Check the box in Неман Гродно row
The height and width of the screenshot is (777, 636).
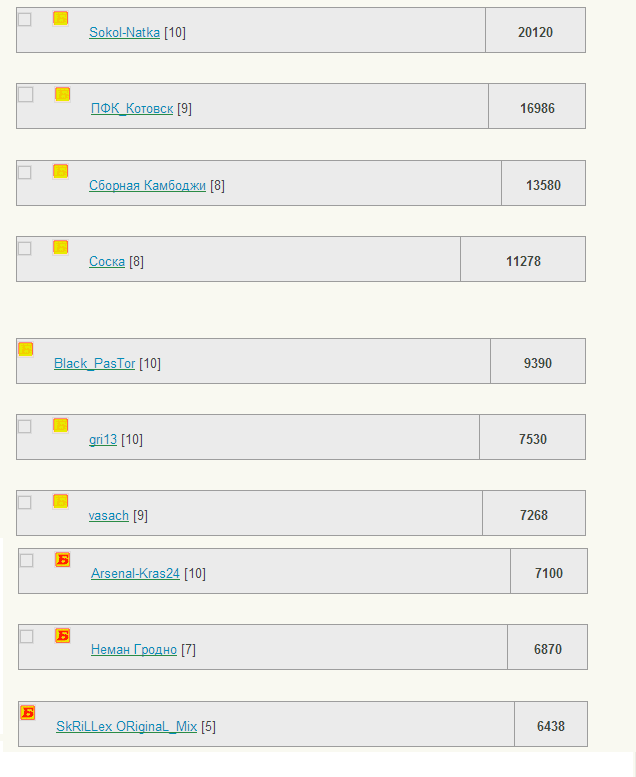[x=27, y=636]
